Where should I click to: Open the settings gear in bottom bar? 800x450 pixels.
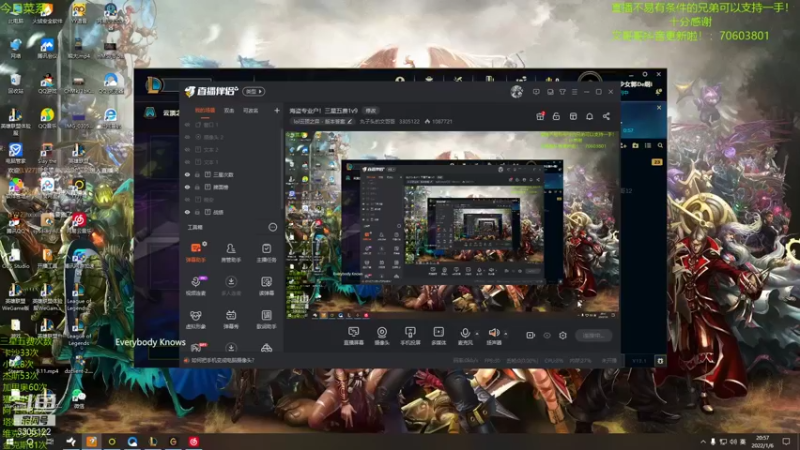pyautogui.click(x=563, y=335)
